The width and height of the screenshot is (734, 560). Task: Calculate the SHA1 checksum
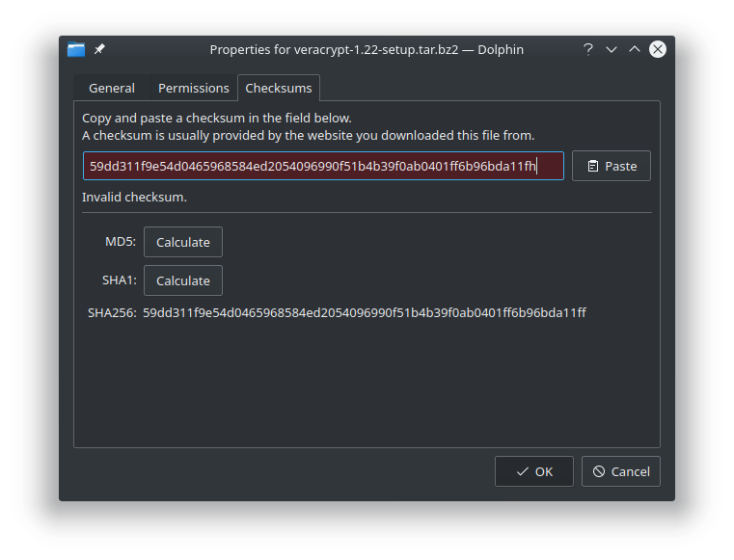point(183,280)
